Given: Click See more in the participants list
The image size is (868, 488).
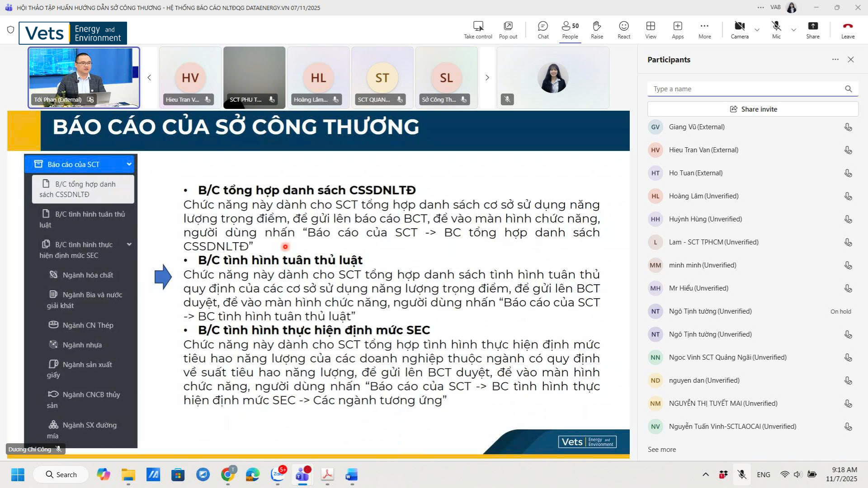Looking at the screenshot, I should coord(661,449).
